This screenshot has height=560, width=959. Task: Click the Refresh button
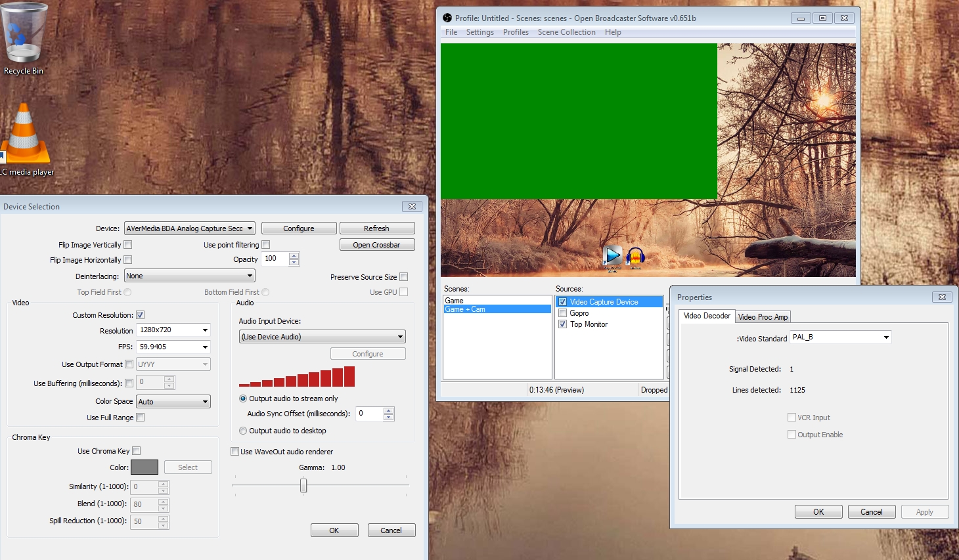377,228
